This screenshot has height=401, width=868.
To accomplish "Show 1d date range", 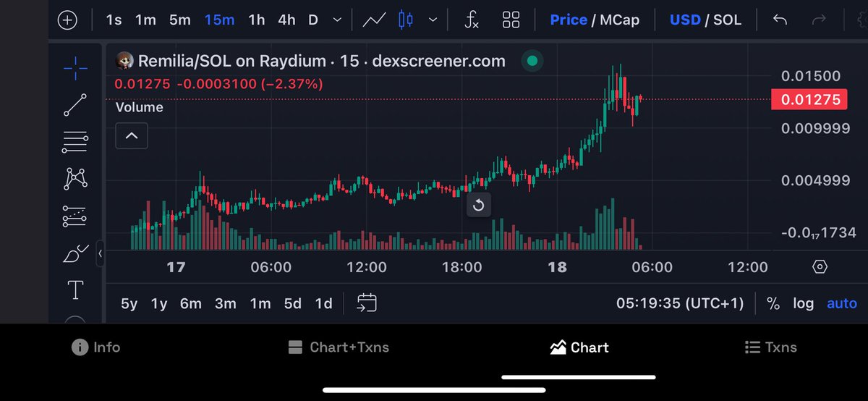I will coord(324,303).
